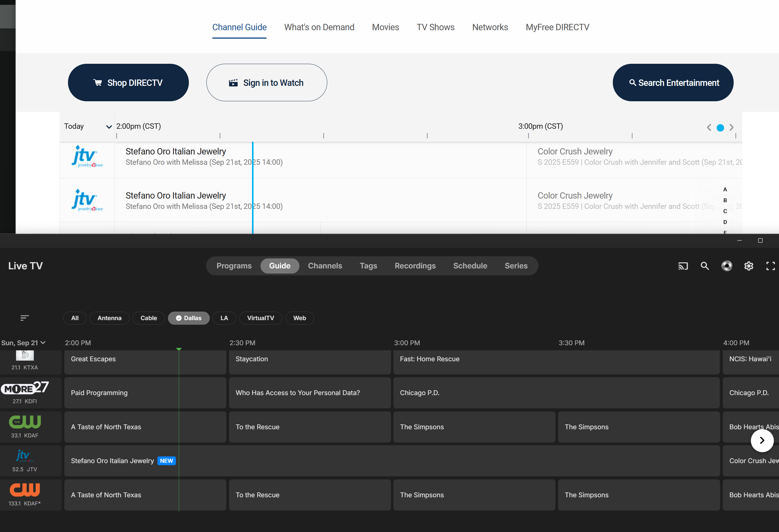Click the Shop DIRECTV button
Viewport: 779px width, 532px height.
coord(128,83)
